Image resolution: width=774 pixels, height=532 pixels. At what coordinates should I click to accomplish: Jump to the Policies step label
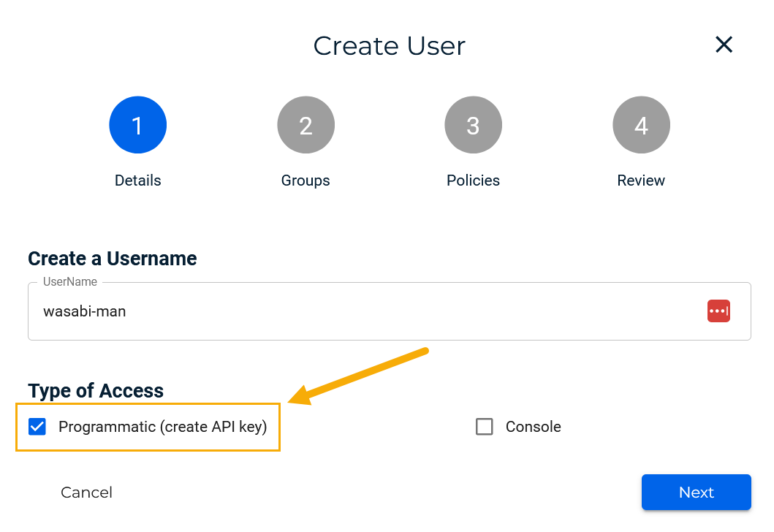[473, 180]
